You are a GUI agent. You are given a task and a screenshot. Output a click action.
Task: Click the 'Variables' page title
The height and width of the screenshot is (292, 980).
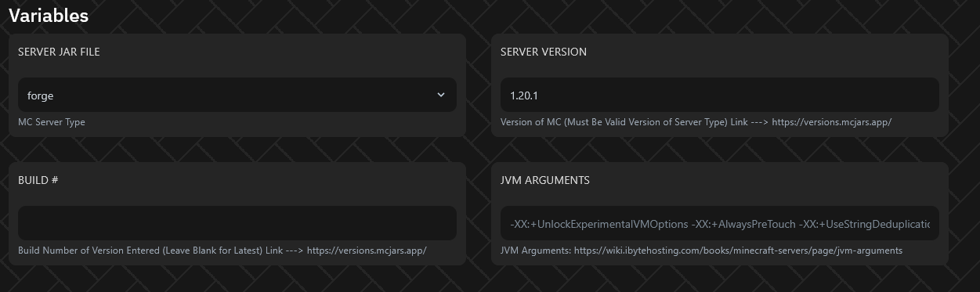pyautogui.click(x=49, y=16)
